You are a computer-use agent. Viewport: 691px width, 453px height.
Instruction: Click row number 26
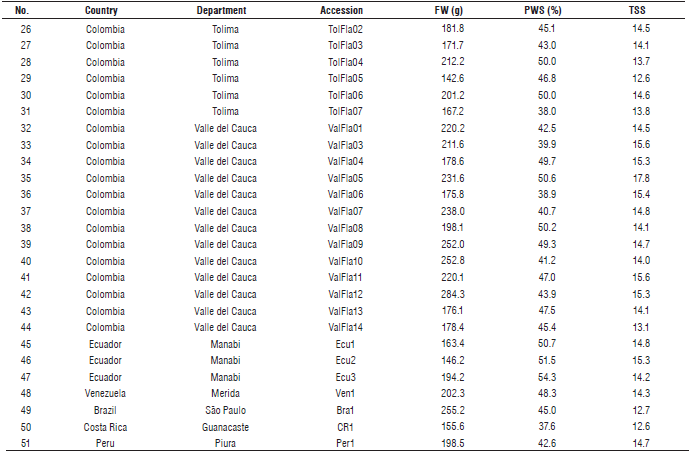23,29
